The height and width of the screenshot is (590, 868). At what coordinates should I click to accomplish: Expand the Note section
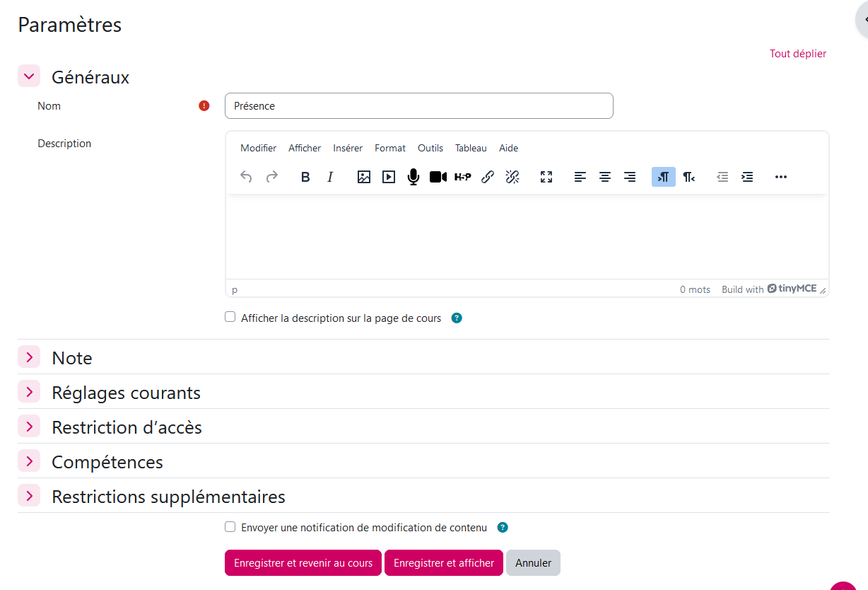pos(29,357)
